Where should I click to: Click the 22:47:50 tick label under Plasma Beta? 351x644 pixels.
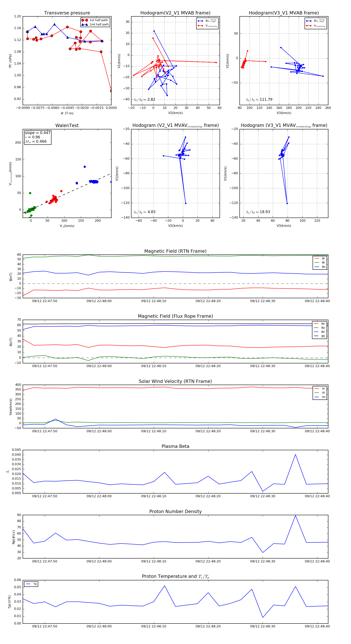click(44, 496)
